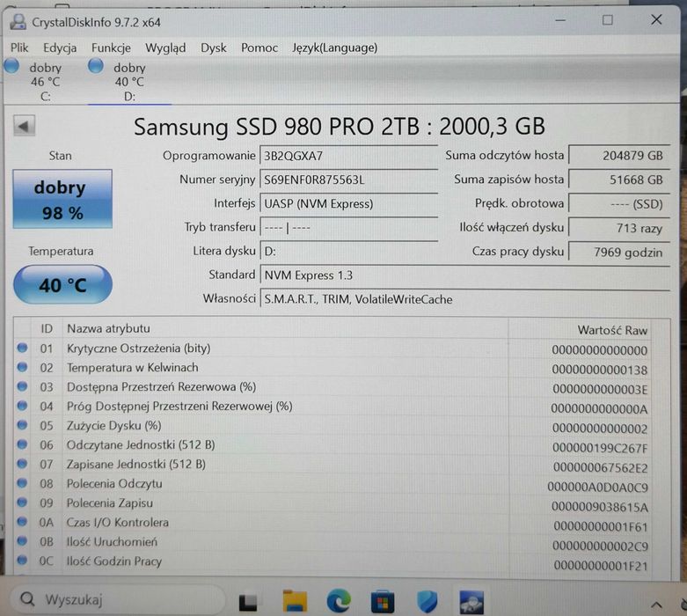Click the CrystalDiskInfo title bar app icon

click(x=18, y=22)
